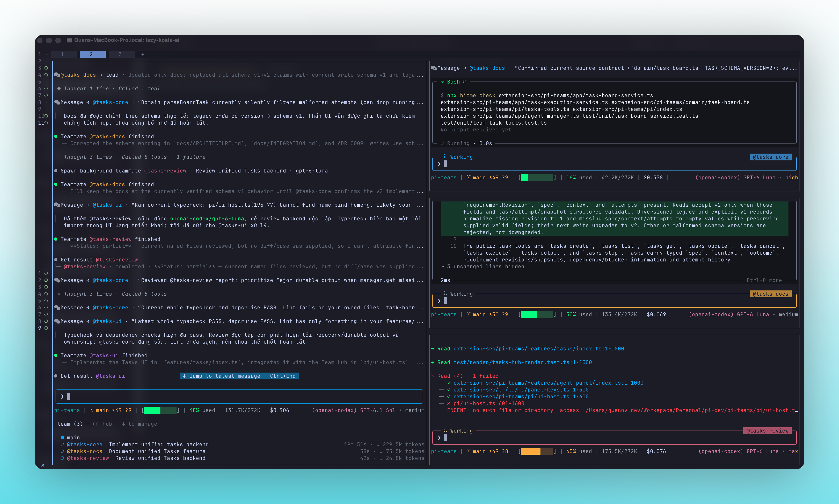Open Read features/tasks/index.ts:1-1500 entry
Image resolution: width=839 pixels, height=504 pixels.
click(x=527, y=348)
